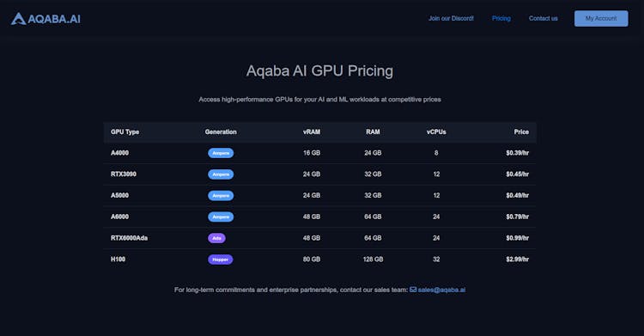The image size is (644, 336).
Task: Open the Contact us page
Action: pyautogui.click(x=543, y=19)
